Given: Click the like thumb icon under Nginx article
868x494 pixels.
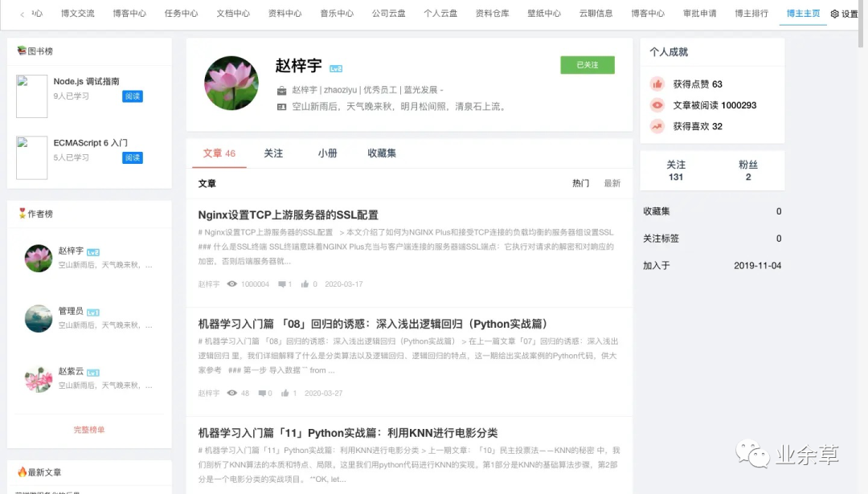Looking at the screenshot, I should [x=305, y=284].
